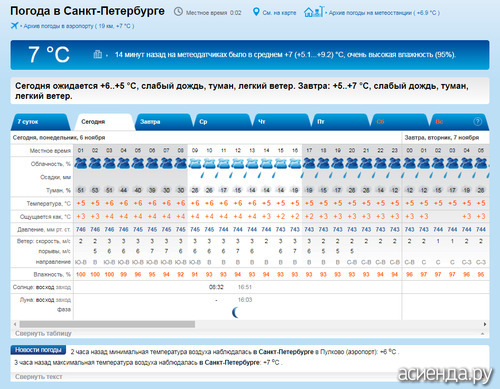This screenshot has width=500, height=389.
Task: Open Архив погоды в аэропорту link
Action: [x=79, y=26]
